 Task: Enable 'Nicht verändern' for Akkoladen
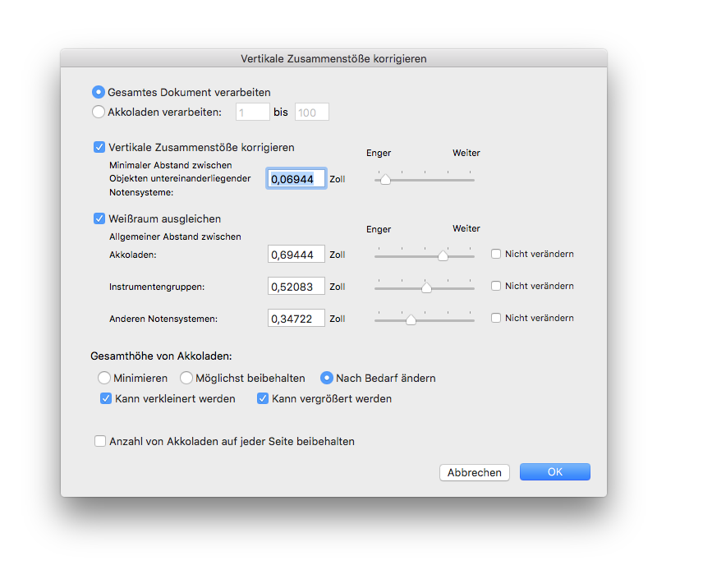tap(496, 254)
